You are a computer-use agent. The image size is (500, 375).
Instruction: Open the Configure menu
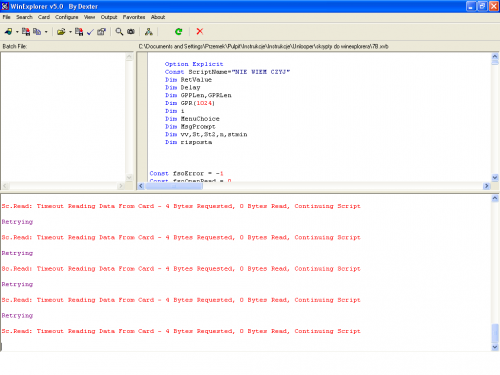67,17
